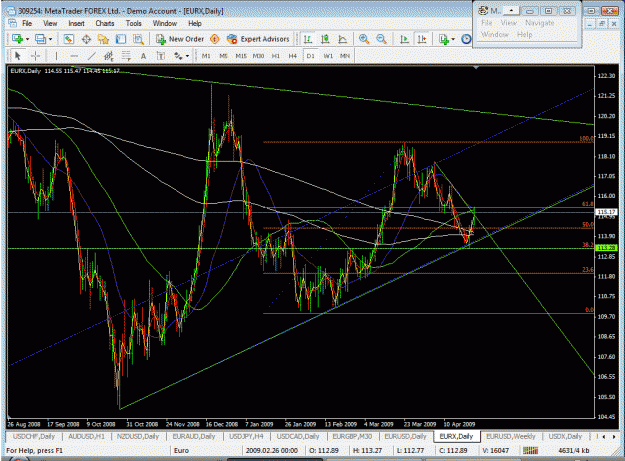Click the Periods clock icon

[466, 39]
